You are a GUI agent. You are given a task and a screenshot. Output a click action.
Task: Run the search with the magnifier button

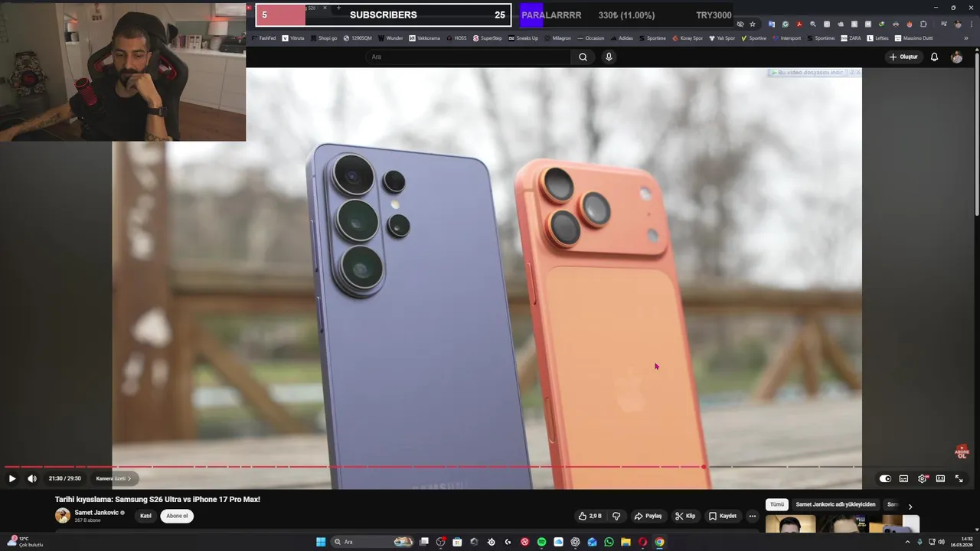[x=583, y=57]
